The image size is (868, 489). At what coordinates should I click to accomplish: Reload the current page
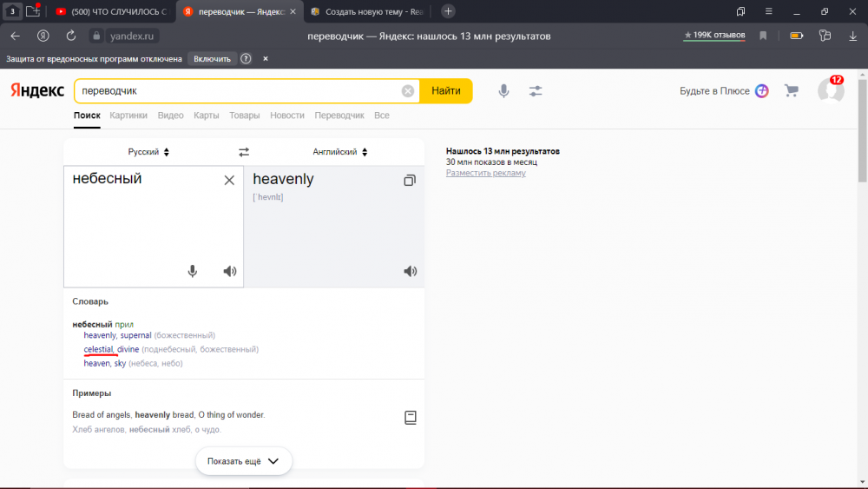71,36
